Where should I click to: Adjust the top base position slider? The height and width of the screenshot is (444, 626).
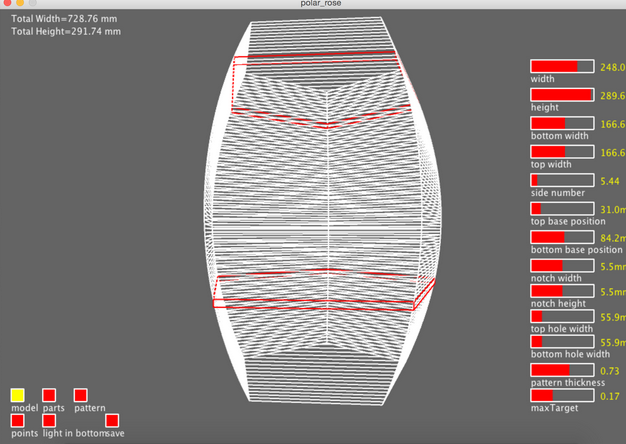(562, 208)
